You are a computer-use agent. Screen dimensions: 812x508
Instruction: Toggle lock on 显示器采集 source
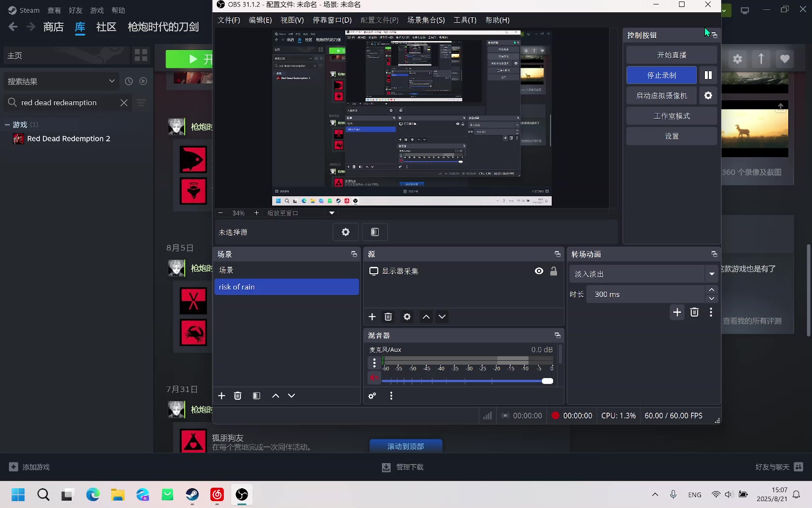pyautogui.click(x=554, y=271)
